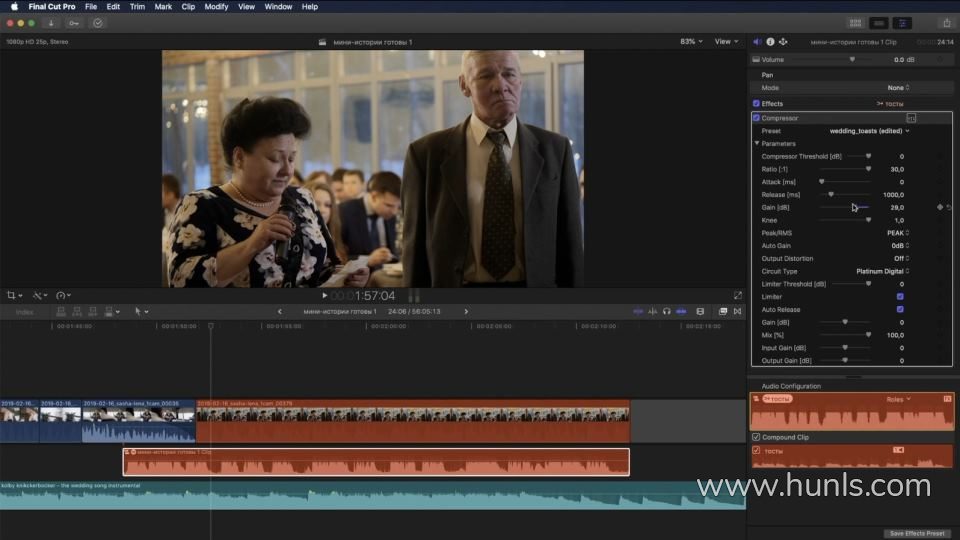Open the Window menu

click(x=278, y=7)
